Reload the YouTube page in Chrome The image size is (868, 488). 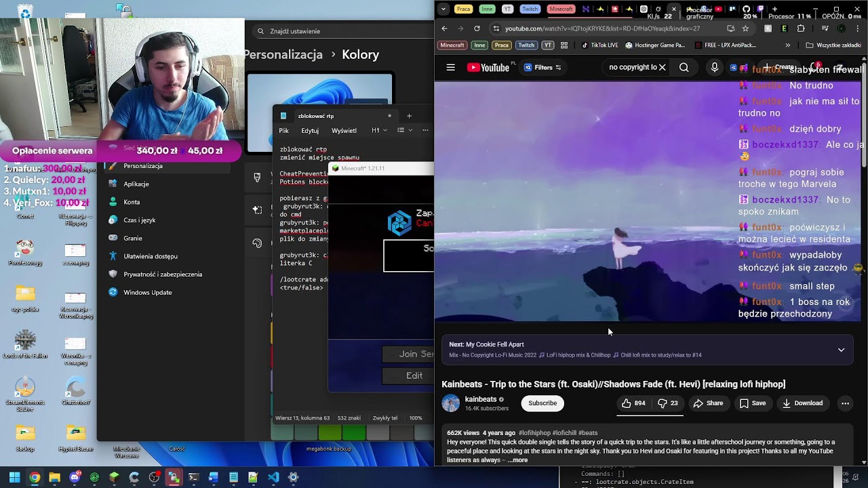click(x=477, y=28)
